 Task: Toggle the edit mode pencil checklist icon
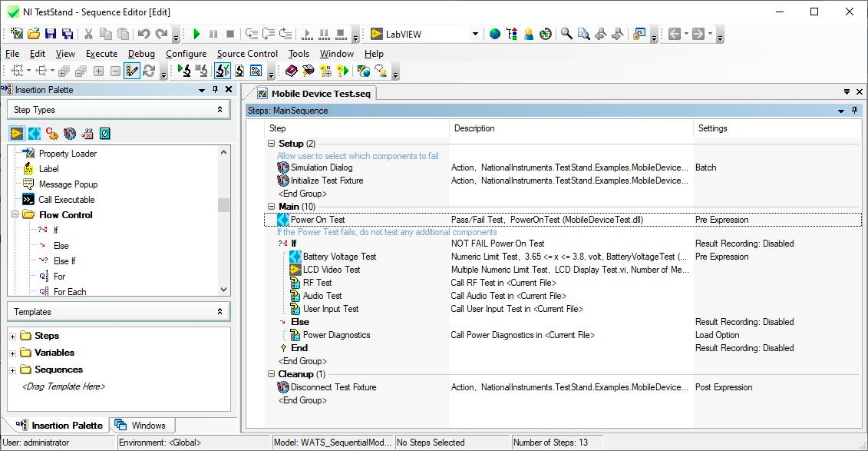click(132, 71)
